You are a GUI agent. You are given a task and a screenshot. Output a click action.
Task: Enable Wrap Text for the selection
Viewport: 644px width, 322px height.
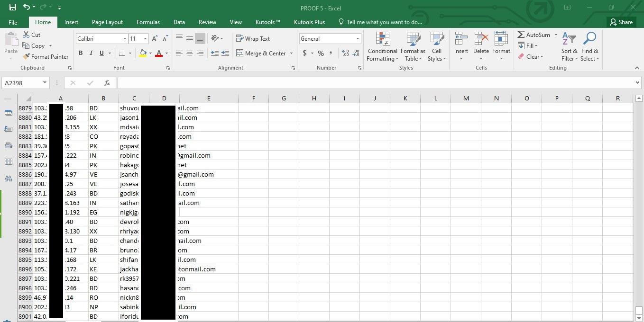pyautogui.click(x=254, y=38)
